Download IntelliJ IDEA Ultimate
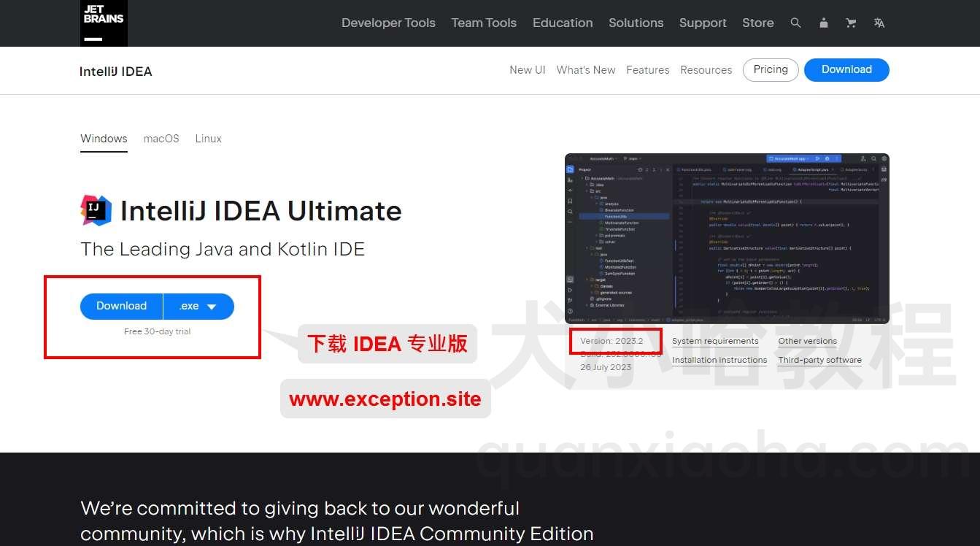The width and height of the screenshot is (980, 546). 121,307
